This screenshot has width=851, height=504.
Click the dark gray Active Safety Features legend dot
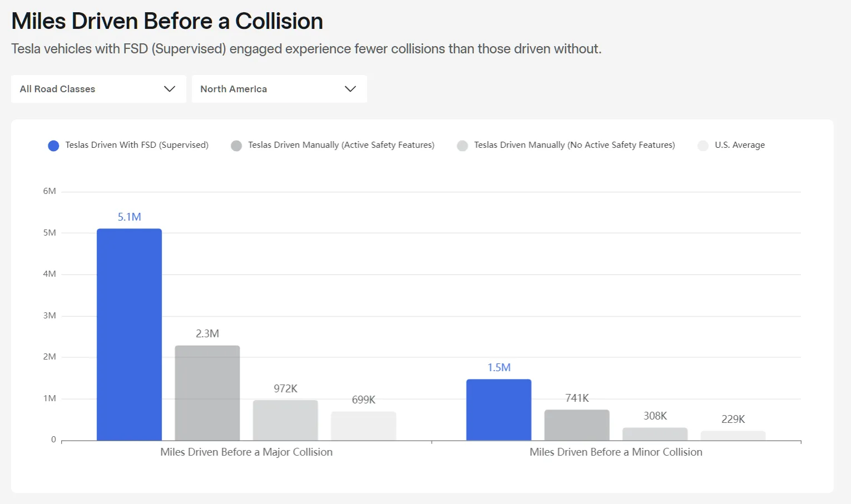click(236, 146)
